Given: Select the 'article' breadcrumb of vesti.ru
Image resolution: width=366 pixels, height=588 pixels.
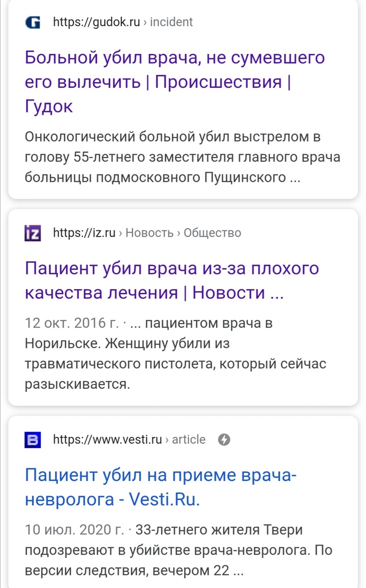Looking at the screenshot, I should click(189, 440).
